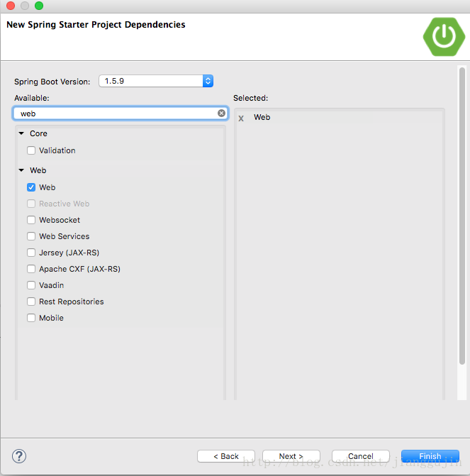
Task: Cancel the new project wizard
Action: point(361,456)
